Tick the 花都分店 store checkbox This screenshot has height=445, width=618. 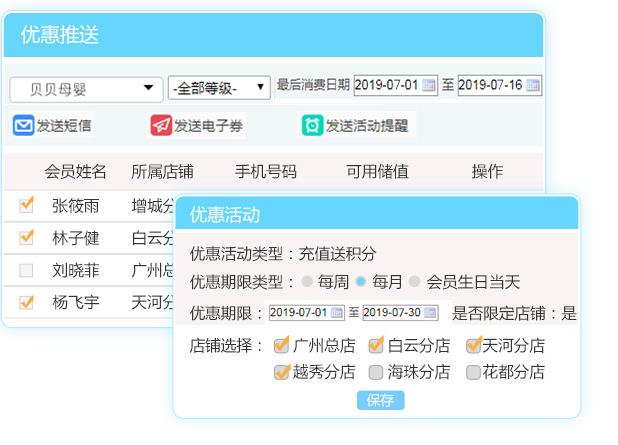474,372
